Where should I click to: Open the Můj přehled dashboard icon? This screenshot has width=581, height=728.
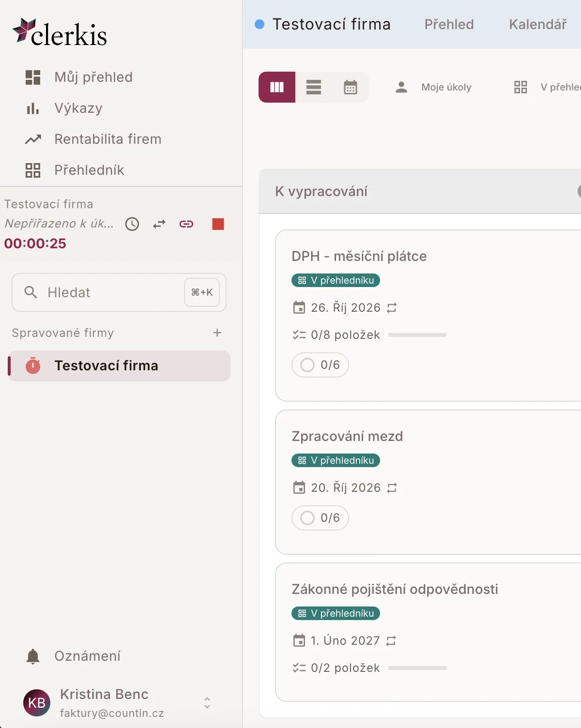coord(33,77)
